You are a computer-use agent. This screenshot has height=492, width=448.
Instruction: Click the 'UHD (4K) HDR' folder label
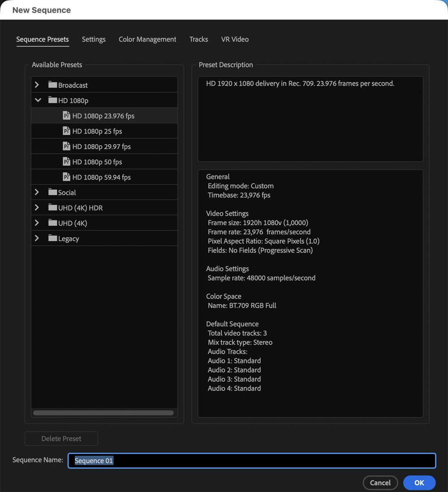click(80, 208)
